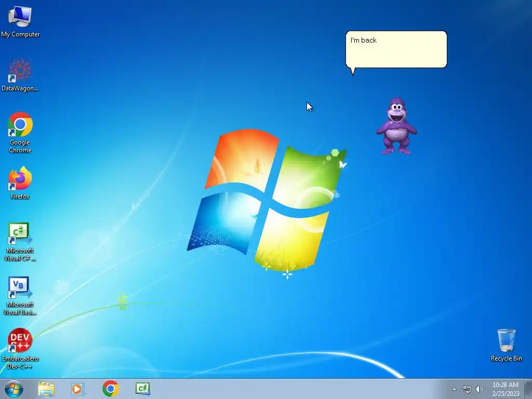Viewport: 532px width, 399px height.
Task: Open Windows Explorer from the taskbar
Action: 46,389
